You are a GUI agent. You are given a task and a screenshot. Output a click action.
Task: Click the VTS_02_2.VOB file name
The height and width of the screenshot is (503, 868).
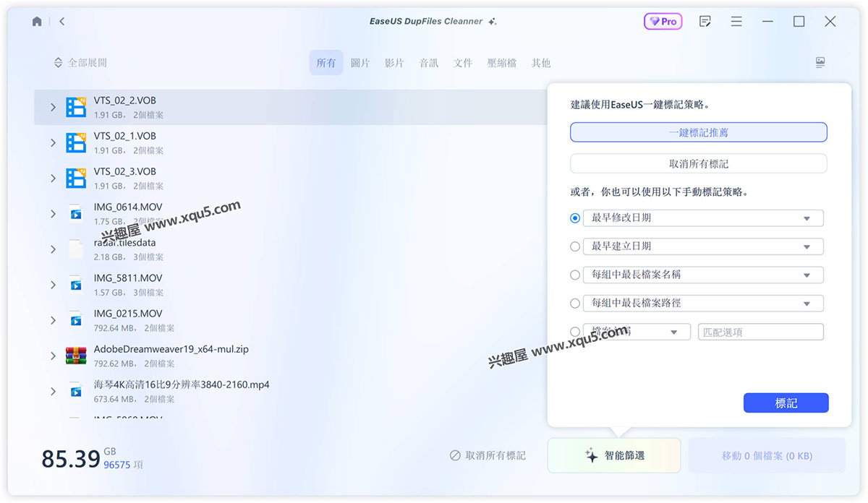(x=125, y=100)
